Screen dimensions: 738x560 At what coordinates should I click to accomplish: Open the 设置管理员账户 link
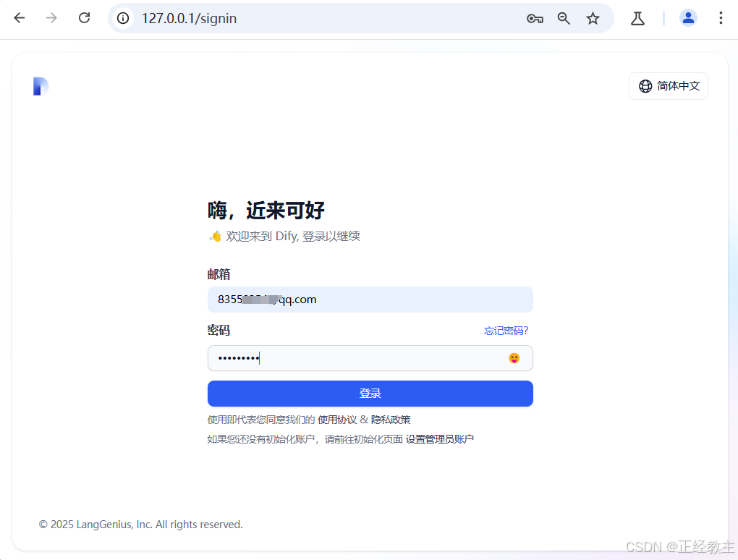(440, 439)
